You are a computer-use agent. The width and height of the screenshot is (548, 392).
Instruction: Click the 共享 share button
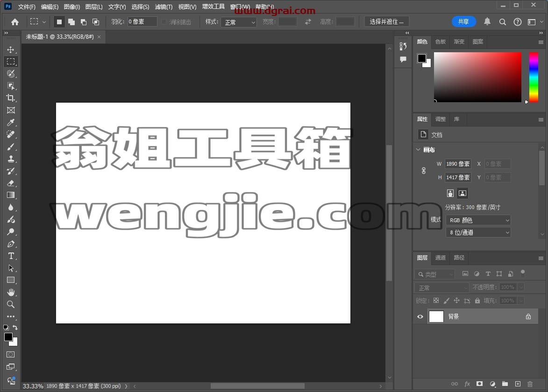(x=464, y=21)
